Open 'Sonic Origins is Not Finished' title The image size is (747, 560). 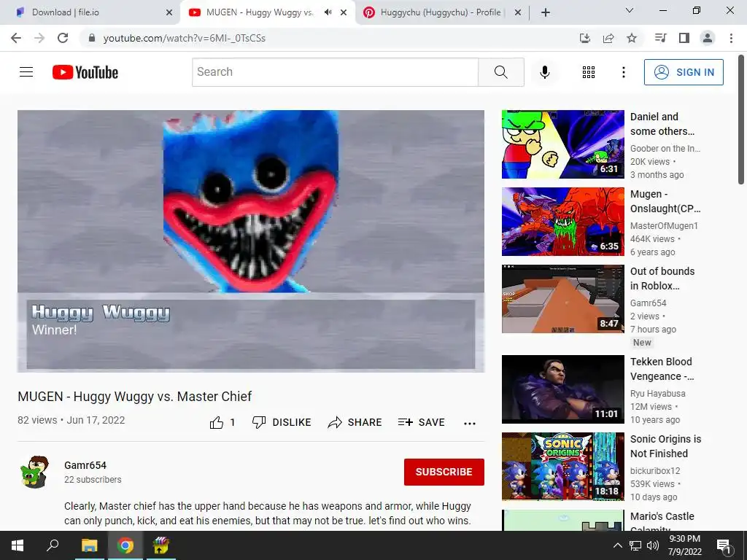[665, 446]
